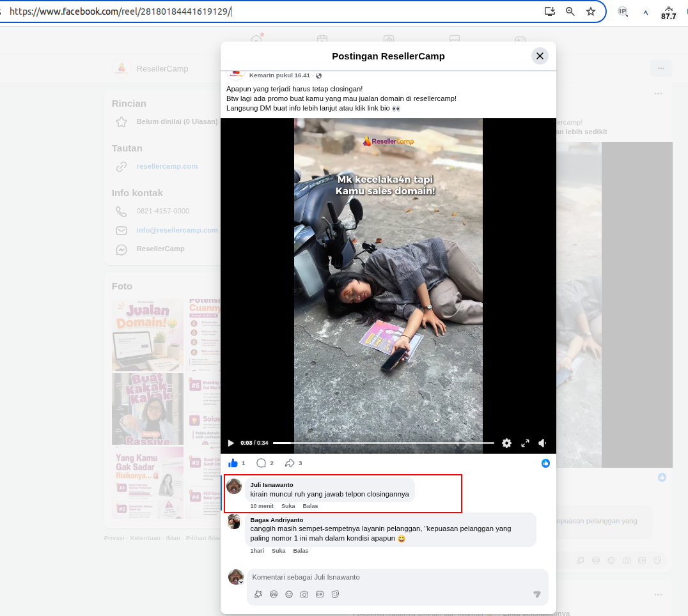
Task: Open the 87.7 extension icon
Action: pyautogui.click(x=668, y=13)
